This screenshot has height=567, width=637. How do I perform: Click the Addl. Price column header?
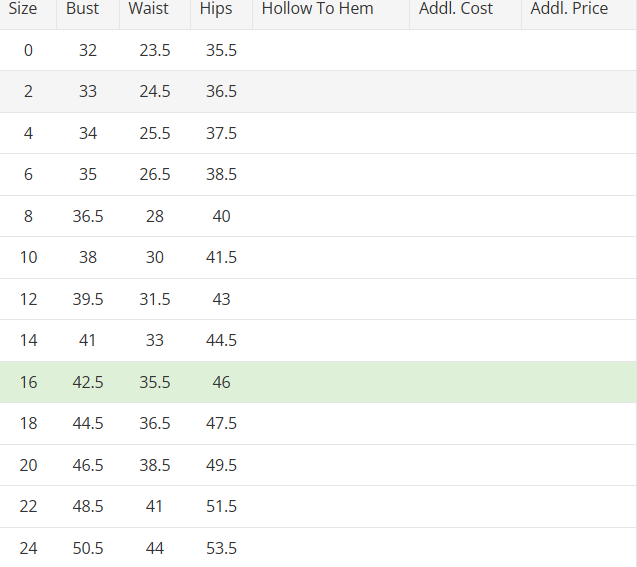(x=569, y=9)
